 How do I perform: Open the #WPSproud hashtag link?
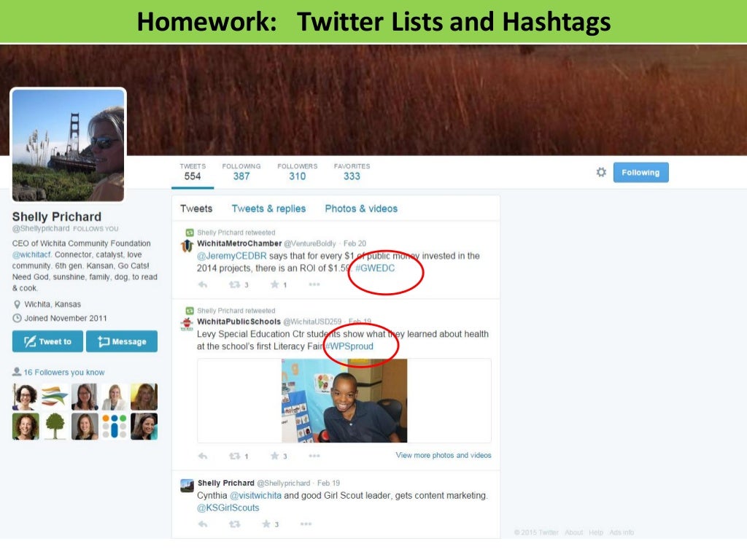pyautogui.click(x=349, y=346)
